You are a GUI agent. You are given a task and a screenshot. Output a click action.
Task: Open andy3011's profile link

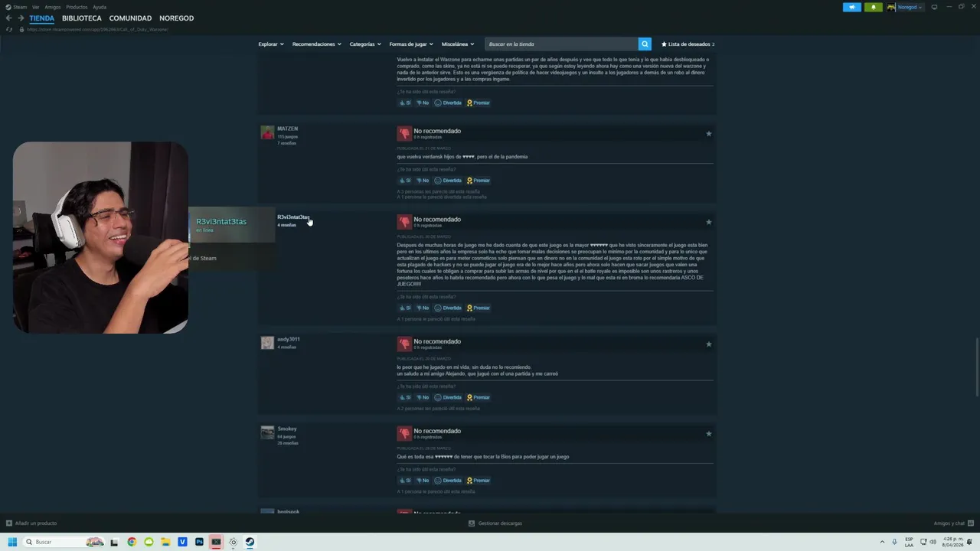click(x=288, y=339)
